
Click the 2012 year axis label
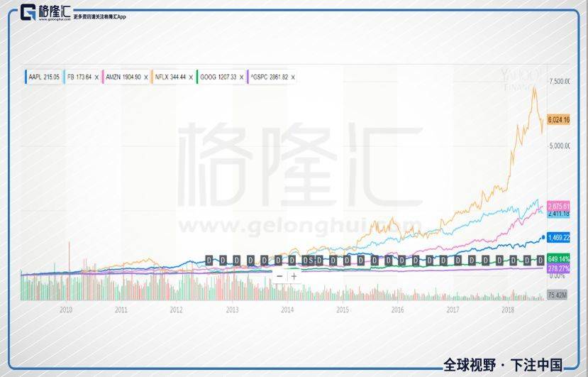coord(176,310)
